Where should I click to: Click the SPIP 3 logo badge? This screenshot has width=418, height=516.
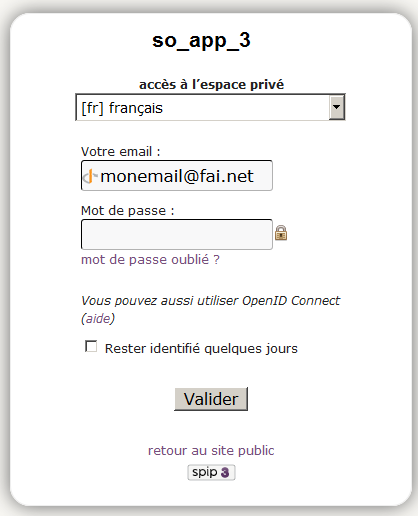click(211, 472)
